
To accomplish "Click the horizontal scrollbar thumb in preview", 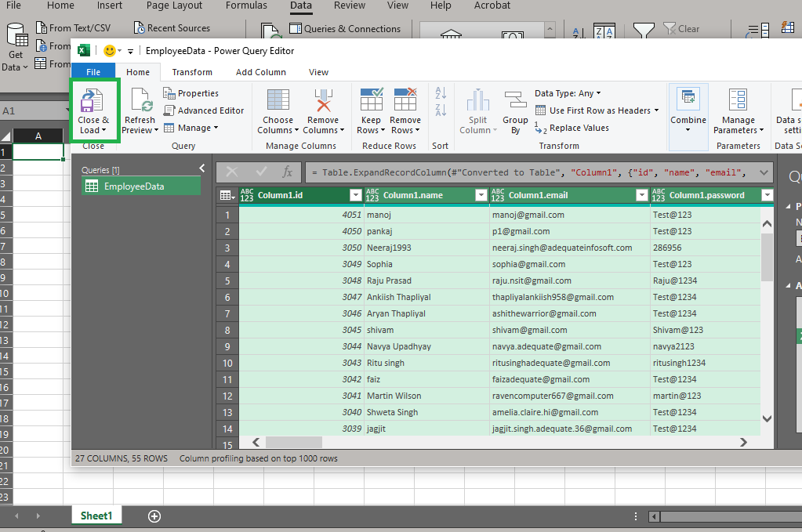I will (293, 442).
